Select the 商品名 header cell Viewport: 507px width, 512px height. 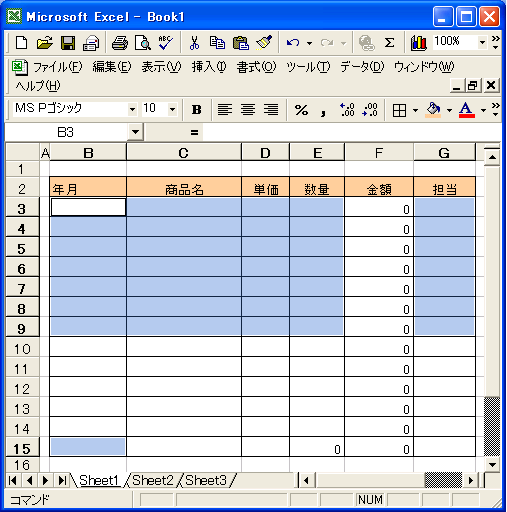(184, 189)
